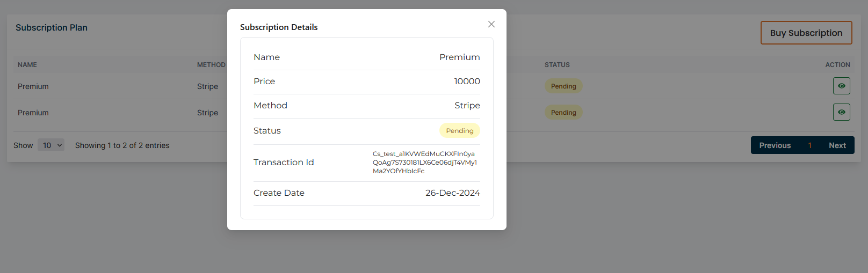
Task: Go to the Next page
Action: 837,145
